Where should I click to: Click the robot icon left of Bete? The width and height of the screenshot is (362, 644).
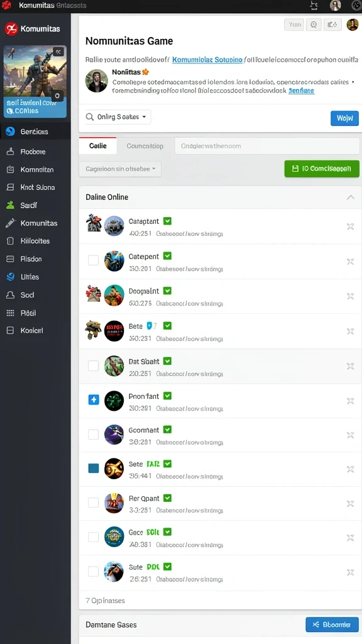click(93, 330)
